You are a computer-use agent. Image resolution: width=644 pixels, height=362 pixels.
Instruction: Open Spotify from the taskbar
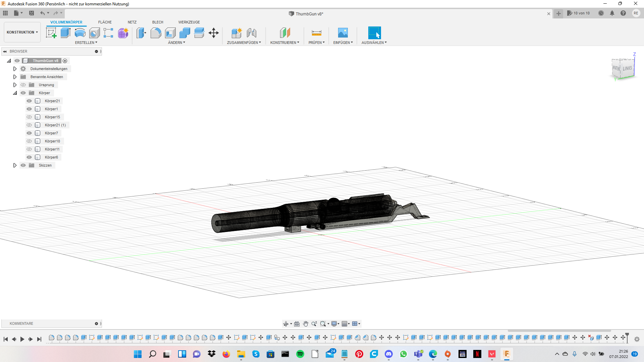pos(300,354)
